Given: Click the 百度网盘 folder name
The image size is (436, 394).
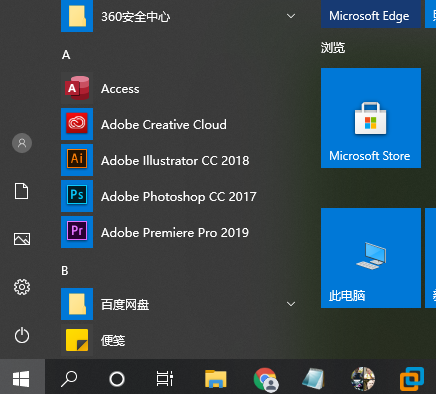Looking at the screenshot, I should pyautogui.click(x=125, y=304).
